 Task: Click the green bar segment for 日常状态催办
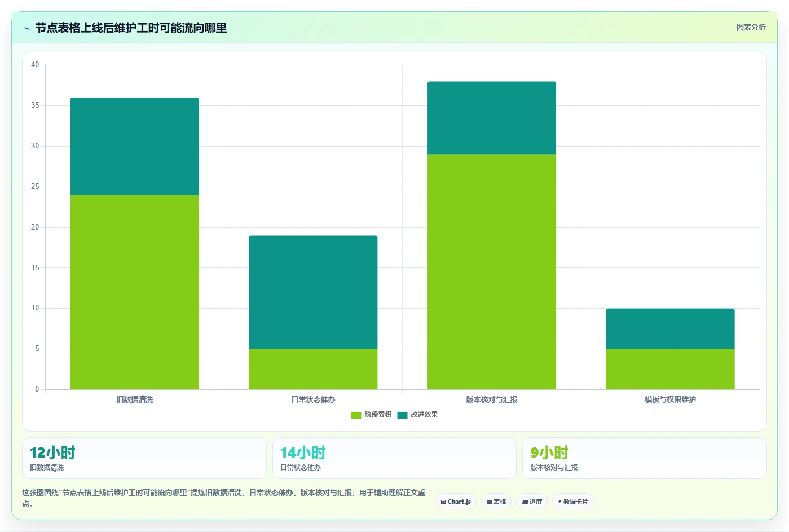click(313, 369)
